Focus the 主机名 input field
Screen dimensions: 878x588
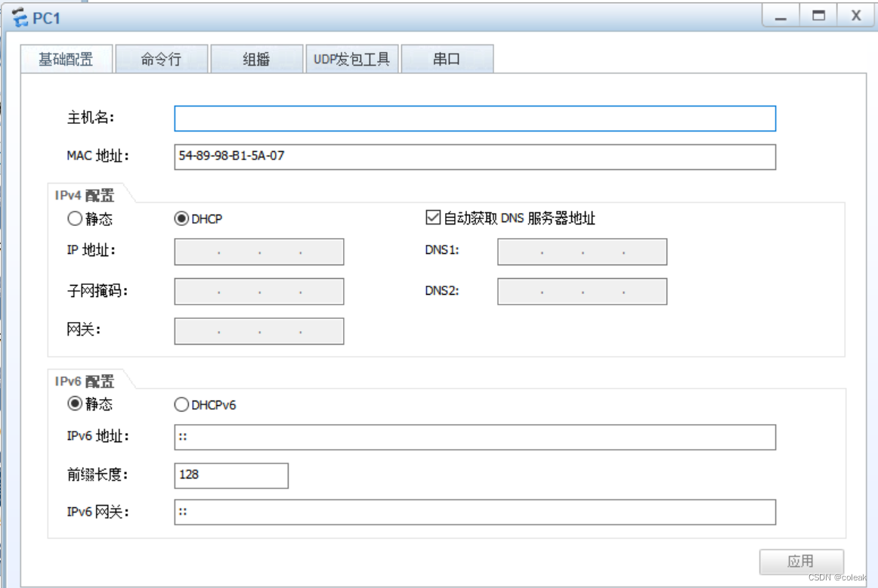pos(475,119)
